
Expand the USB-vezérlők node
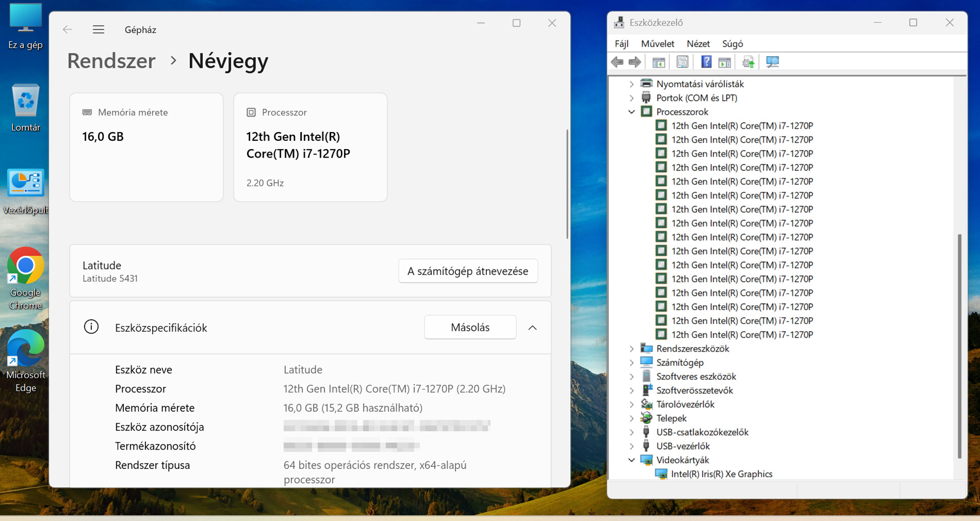[632, 446]
